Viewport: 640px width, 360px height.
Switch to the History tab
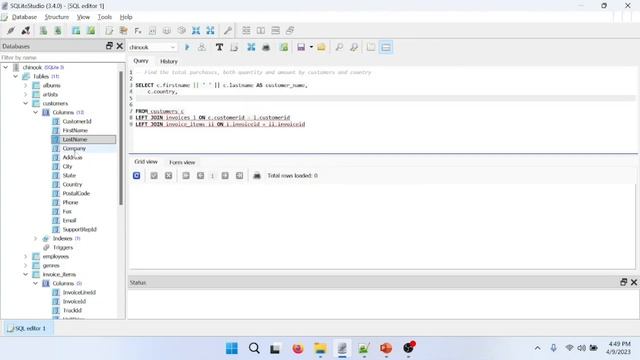[x=169, y=61]
